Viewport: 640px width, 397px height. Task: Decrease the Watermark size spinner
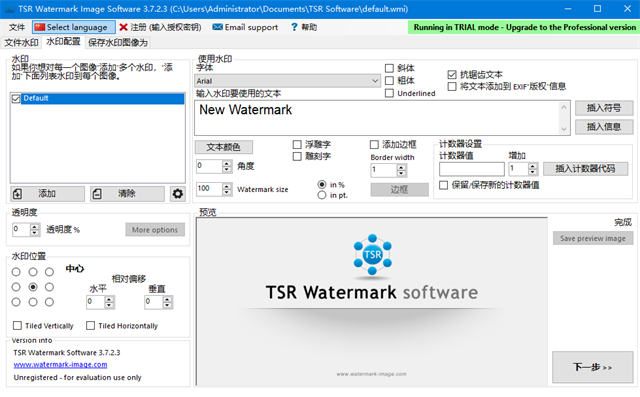(227, 192)
